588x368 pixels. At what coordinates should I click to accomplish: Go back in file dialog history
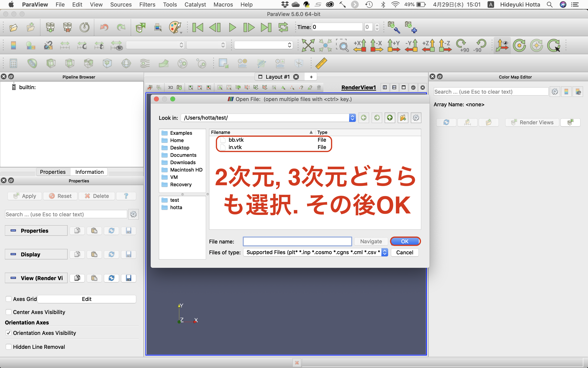pos(364,118)
